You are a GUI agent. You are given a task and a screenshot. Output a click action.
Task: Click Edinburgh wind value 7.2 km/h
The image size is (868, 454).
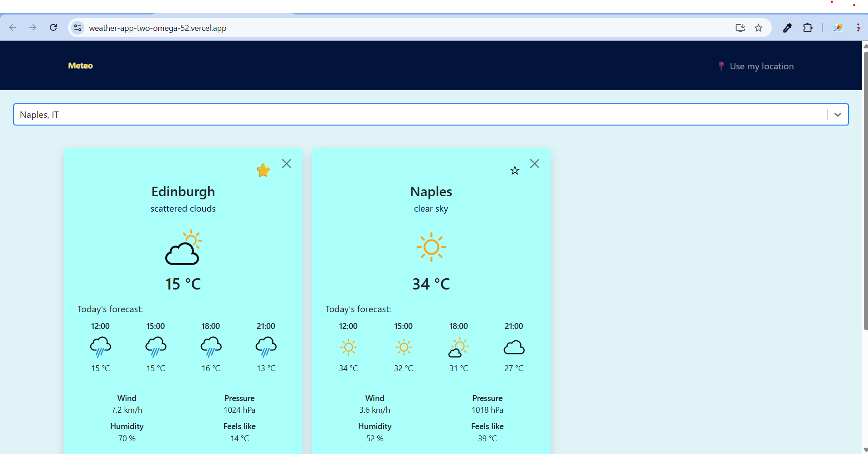coord(127,410)
